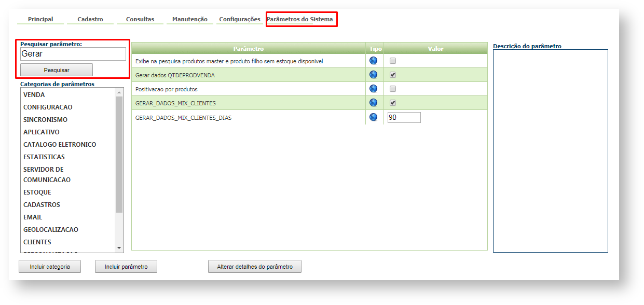644x305 pixels.
Task: Click Incluir parâmetro button
Action: pyautogui.click(x=126, y=267)
